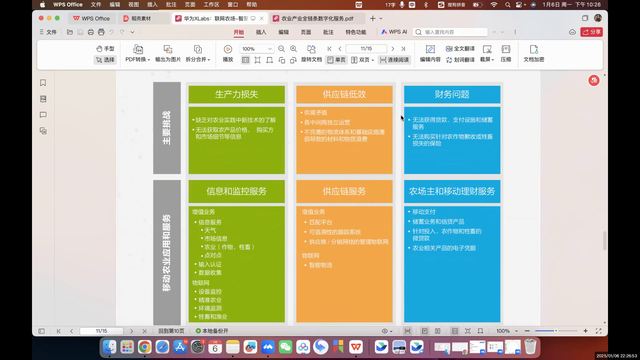640x360 pixels.
Task: Open the 截屏 screenshot dropdown
Action: click(487, 53)
